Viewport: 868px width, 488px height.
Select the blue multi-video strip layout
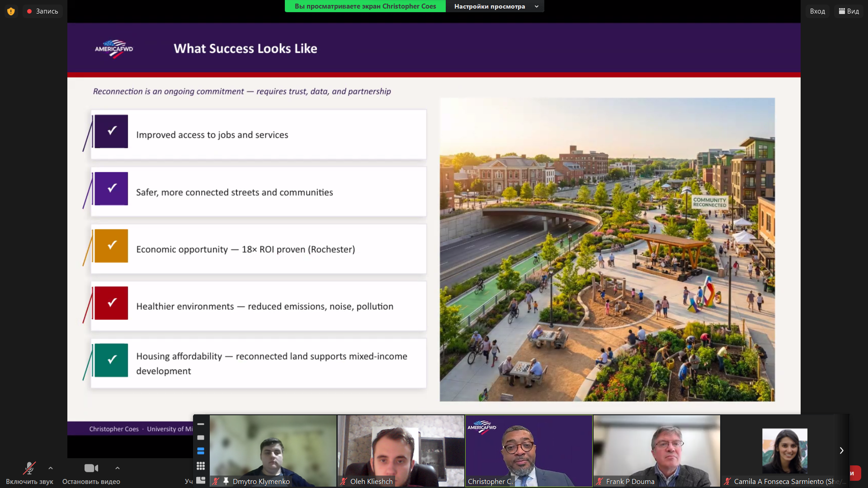coord(201,451)
